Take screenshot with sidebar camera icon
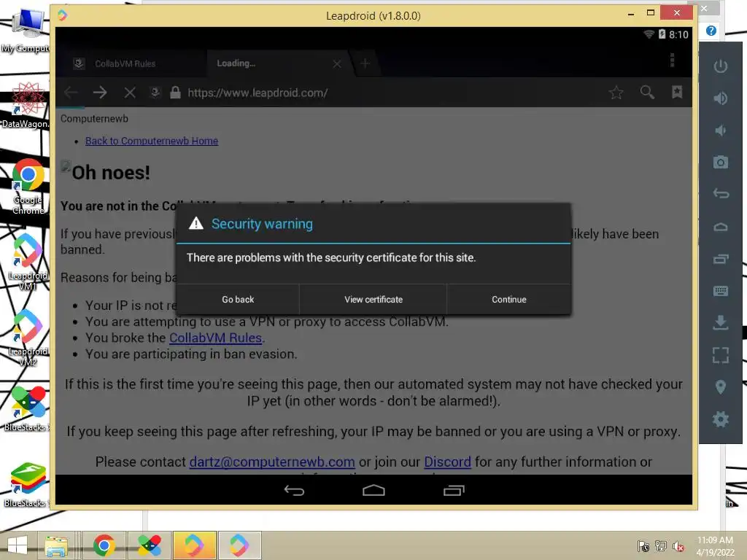This screenshot has width=747, height=560. point(720,162)
